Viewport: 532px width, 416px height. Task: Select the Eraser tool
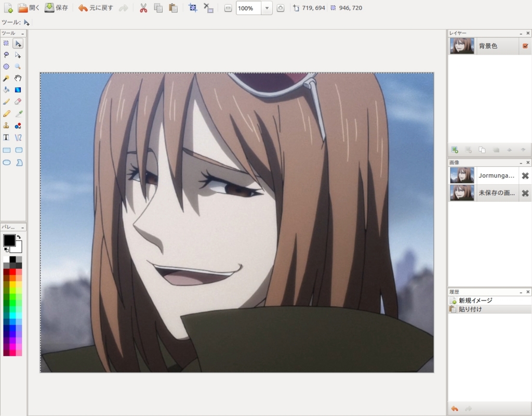(18, 101)
